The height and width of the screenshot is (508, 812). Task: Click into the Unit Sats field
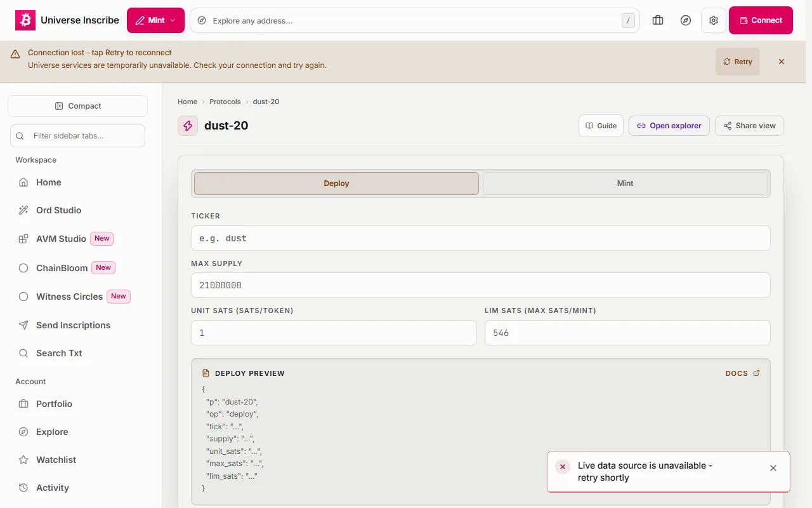point(334,333)
